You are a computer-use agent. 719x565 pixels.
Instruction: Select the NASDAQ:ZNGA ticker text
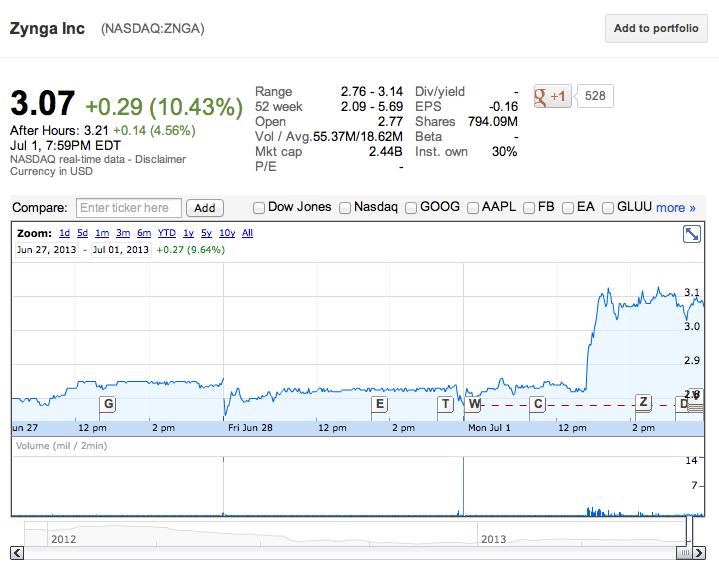[x=153, y=28]
